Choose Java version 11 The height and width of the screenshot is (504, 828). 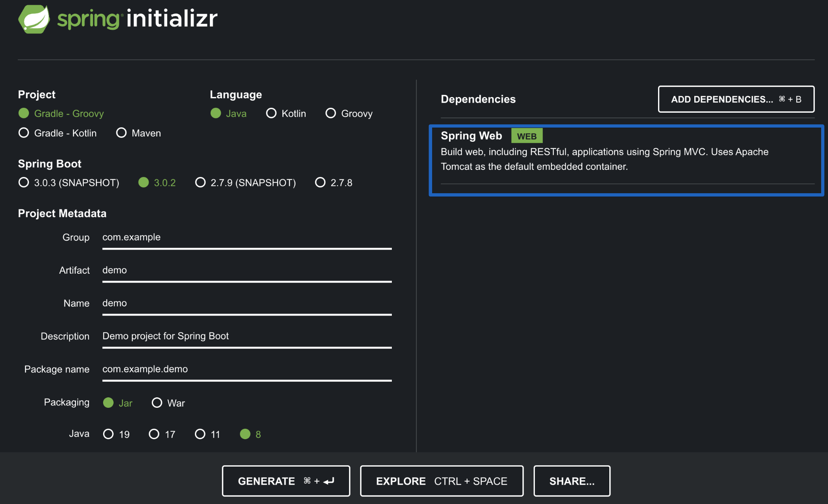pyautogui.click(x=200, y=434)
